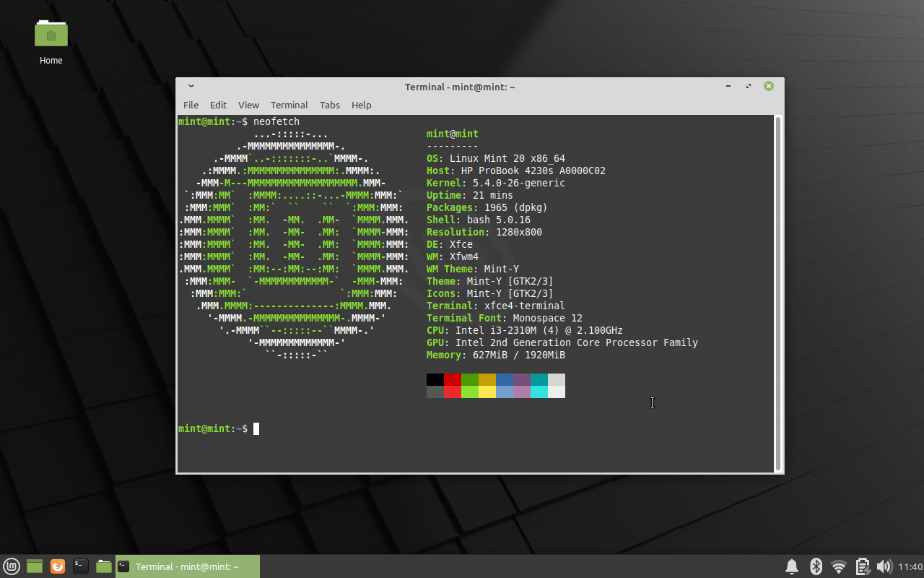Click the workspace switcher in the panel
The height and width of the screenshot is (578, 924).
[34, 566]
